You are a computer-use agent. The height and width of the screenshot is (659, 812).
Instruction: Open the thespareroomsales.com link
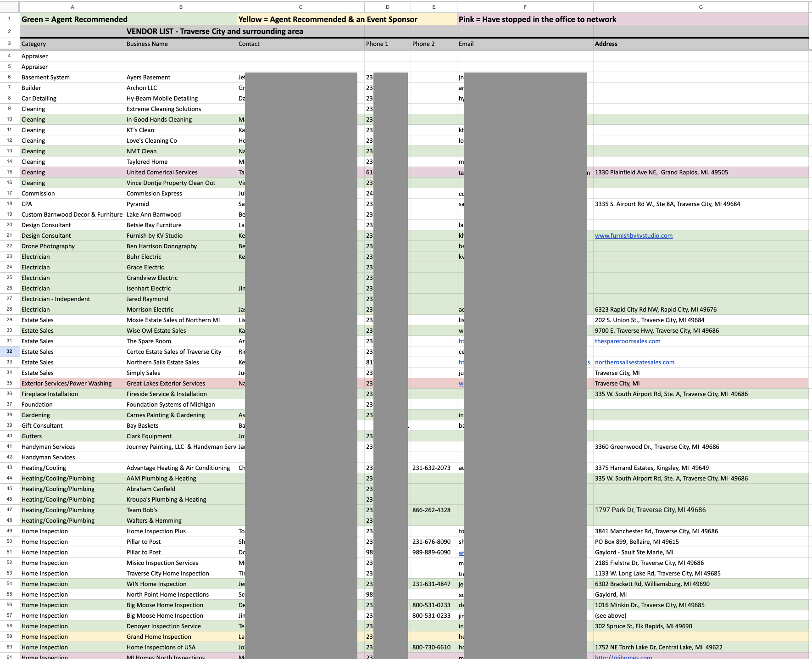(628, 341)
